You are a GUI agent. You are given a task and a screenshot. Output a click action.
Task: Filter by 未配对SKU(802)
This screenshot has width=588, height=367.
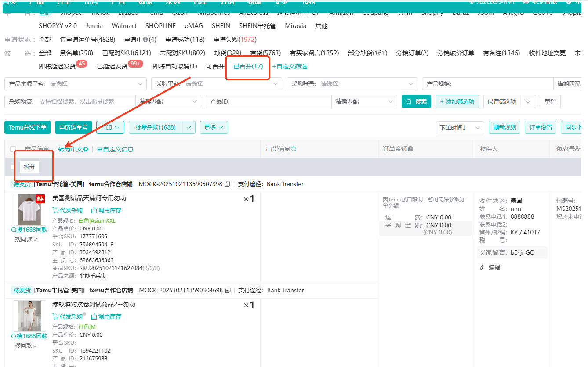click(x=182, y=53)
